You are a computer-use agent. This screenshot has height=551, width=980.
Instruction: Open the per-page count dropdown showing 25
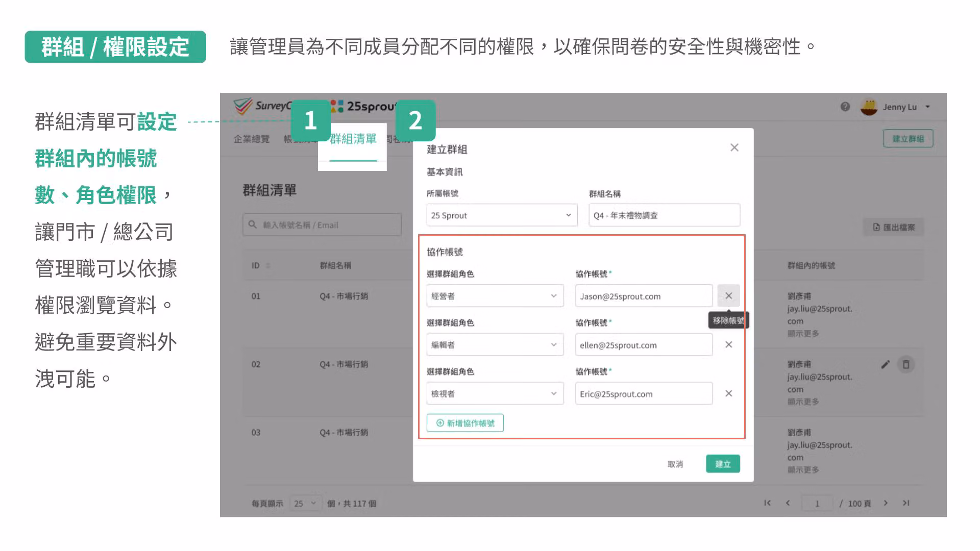[306, 504]
